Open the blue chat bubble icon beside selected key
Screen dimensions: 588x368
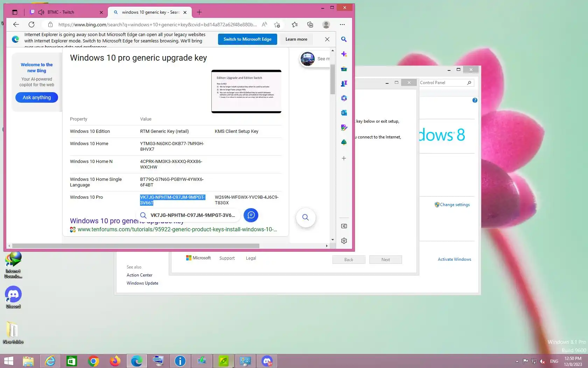(x=251, y=215)
